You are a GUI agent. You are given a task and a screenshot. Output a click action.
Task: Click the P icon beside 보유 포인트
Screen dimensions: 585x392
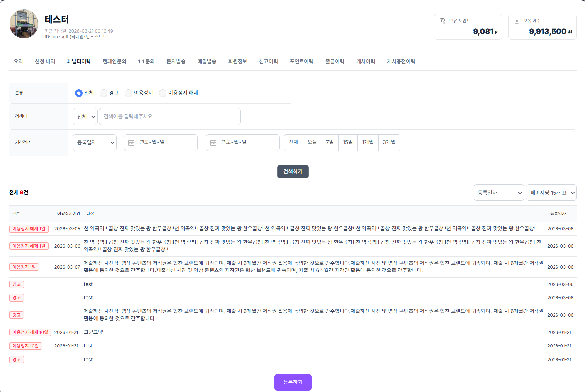tap(443, 20)
